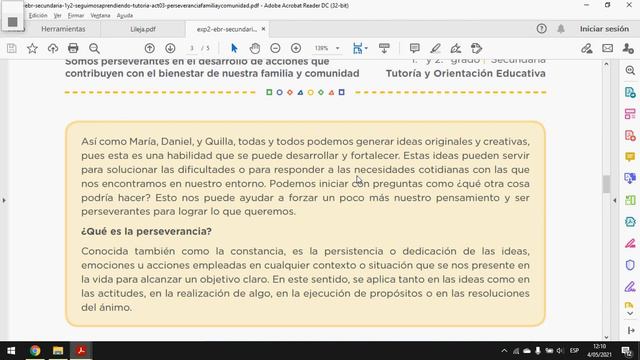
Task: Open File Explorer from the taskbar
Action: coord(58,351)
